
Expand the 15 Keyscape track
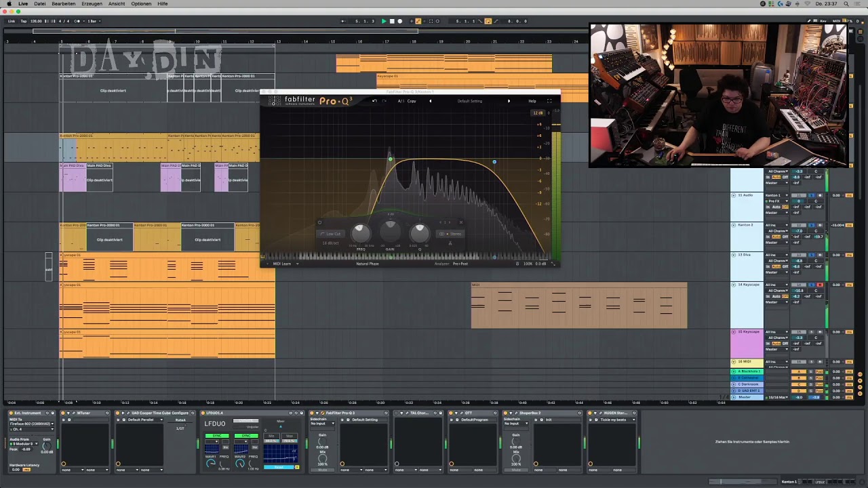pyautogui.click(x=734, y=332)
